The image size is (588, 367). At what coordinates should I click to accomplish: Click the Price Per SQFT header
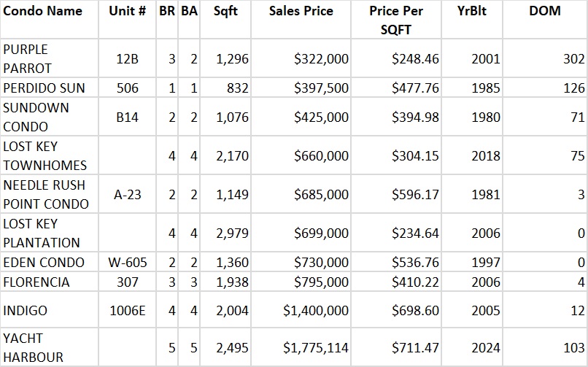(x=395, y=20)
